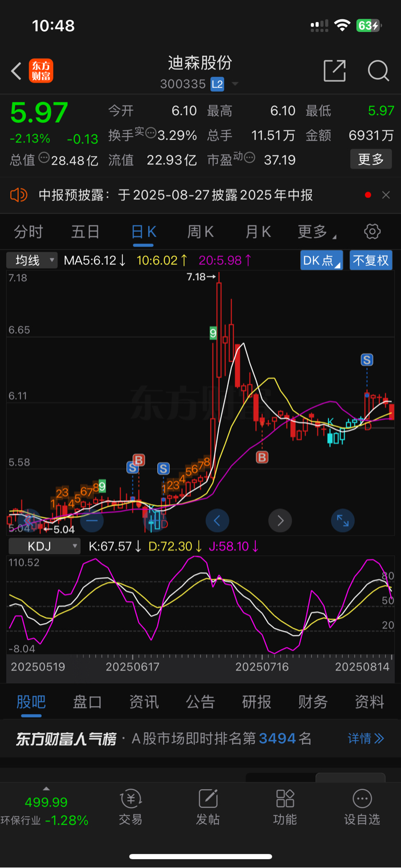Open the KDJ indicator dropdown
This screenshot has height=868, width=401.
coord(44,546)
